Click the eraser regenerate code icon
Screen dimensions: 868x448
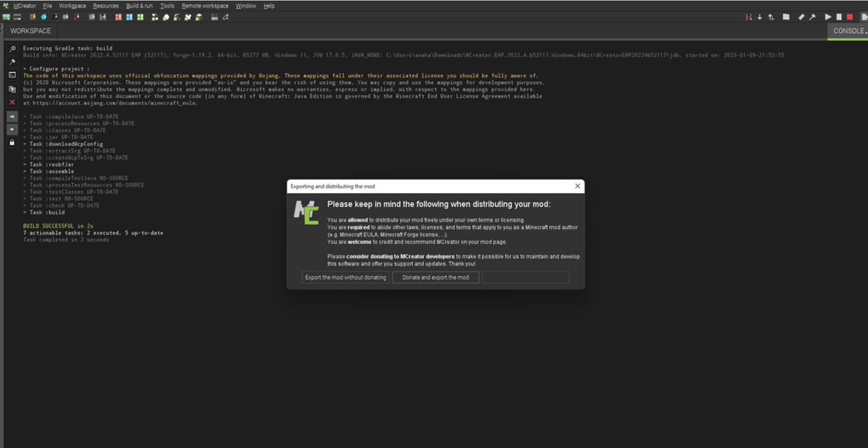coord(801,17)
